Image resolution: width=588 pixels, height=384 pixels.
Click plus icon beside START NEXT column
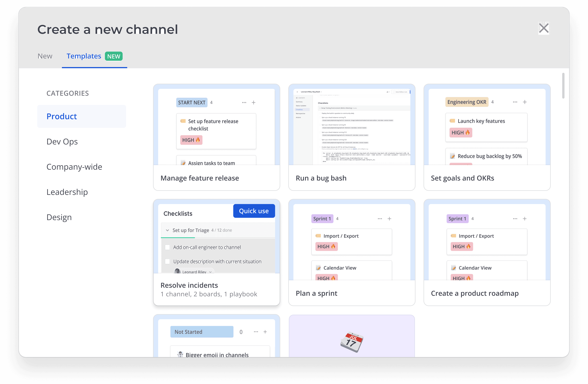[x=253, y=103]
